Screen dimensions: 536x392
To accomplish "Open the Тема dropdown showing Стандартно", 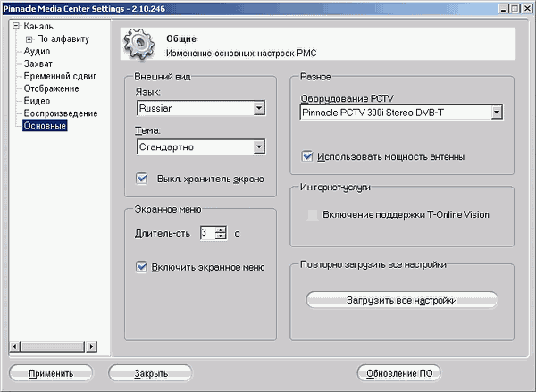I will click(x=201, y=147).
